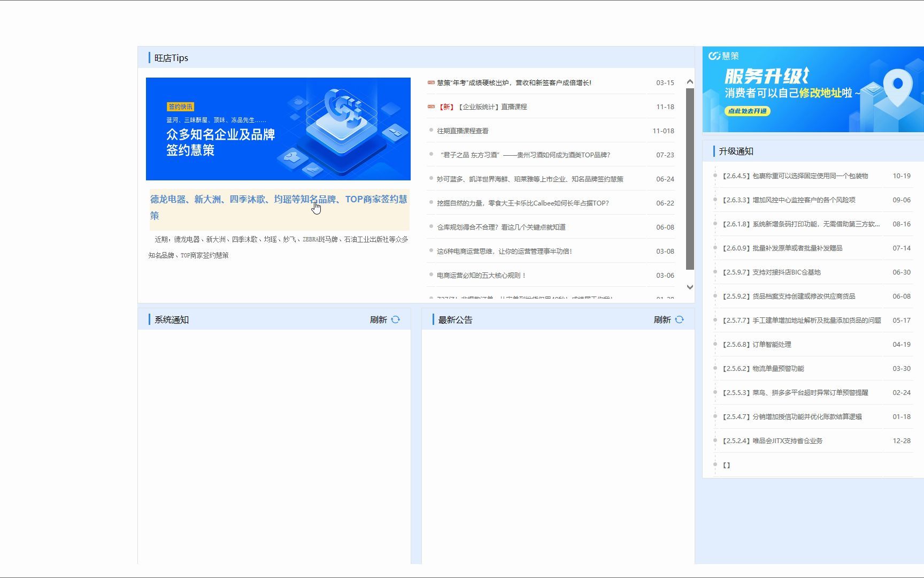The width and height of the screenshot is (924, 578).
Task: Click the 刷新 text in 最新公告 header
Action: pyautogui.click(x=662, y=320)
